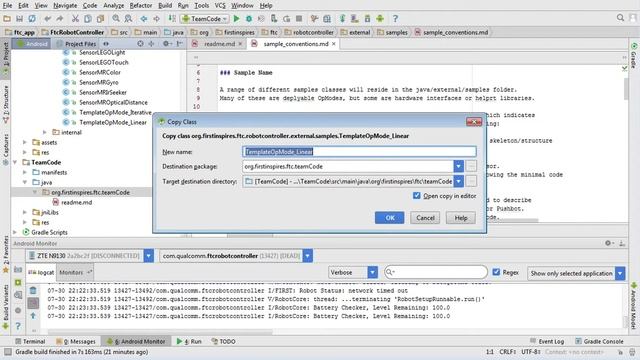Click the navigate Forward arrow icon
This screenshot has height=360, width=640.
[x=156, y=18]
